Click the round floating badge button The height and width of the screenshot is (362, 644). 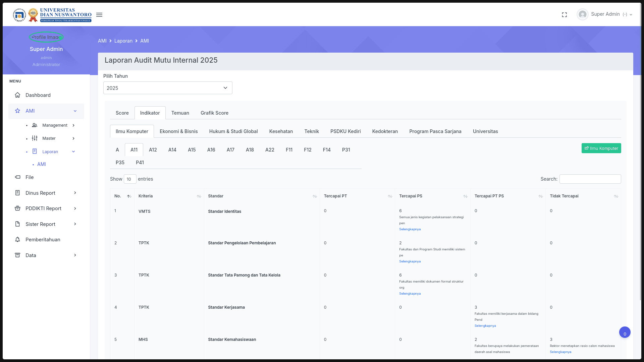click(x=625, y=333)
